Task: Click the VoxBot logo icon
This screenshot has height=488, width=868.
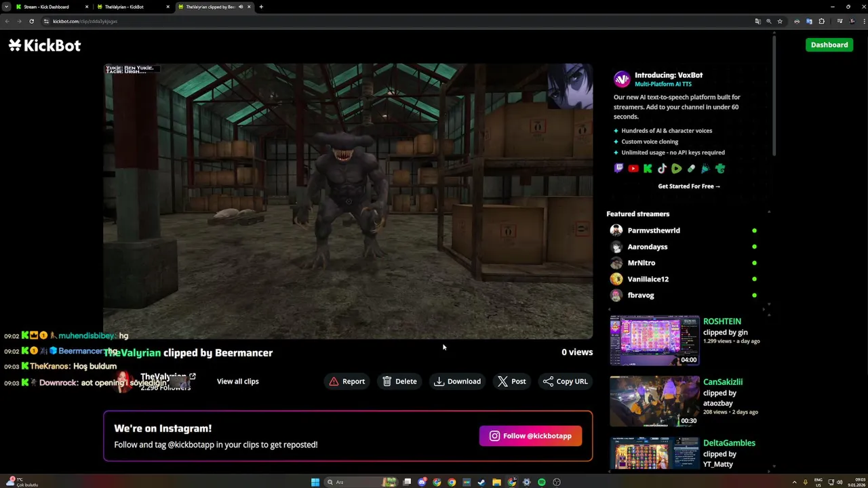Action: click(x=622, y=79)
